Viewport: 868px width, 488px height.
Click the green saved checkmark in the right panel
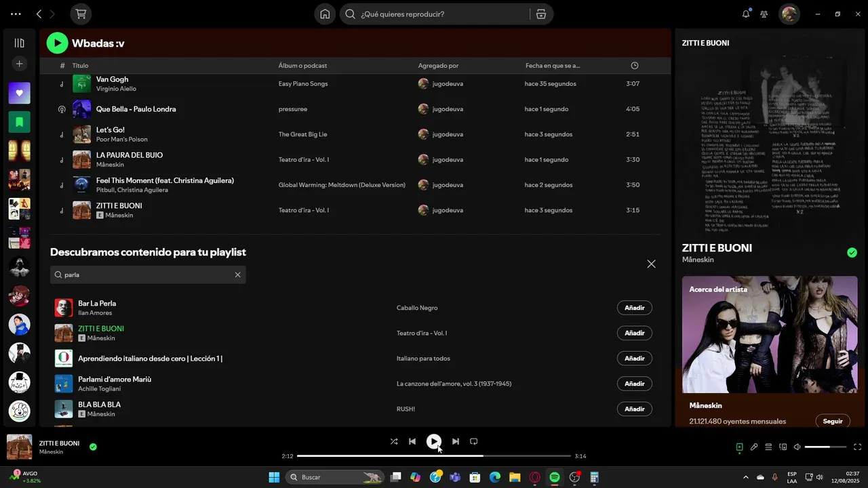click(852, 253)
